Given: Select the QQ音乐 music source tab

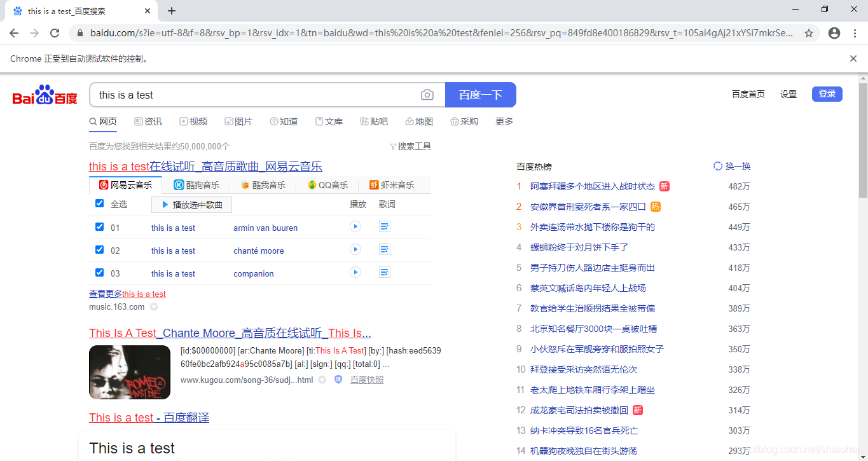Looking at the screenshot, I should coord(327,185).
